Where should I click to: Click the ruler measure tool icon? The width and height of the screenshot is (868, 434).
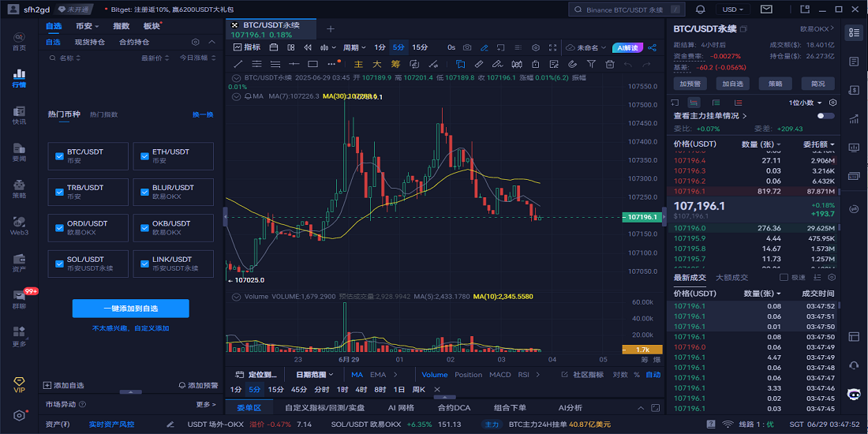tap(481, 64)
